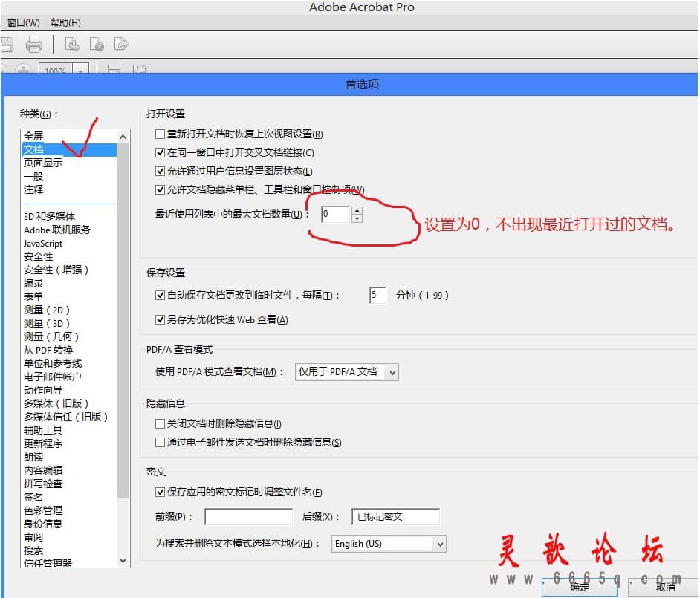This screenshot has height=598, width=700.
Task: Open the 100% zoom level dropdown
Action: click(80, 70)
